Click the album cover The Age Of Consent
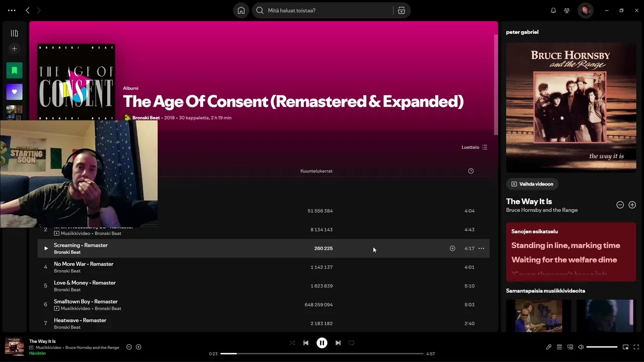 tap(76, 82)
